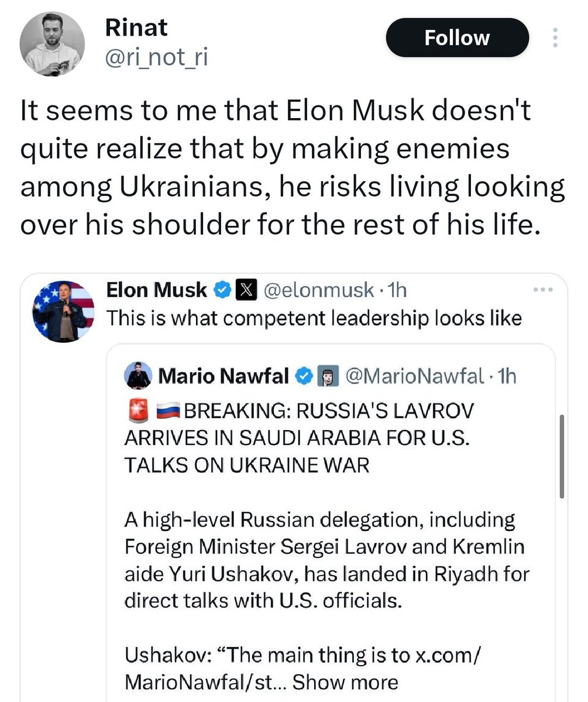The image size is (588, 702).
Task: Click the Rinat display name
Action: pyautogui.click(x=136, y=27)
